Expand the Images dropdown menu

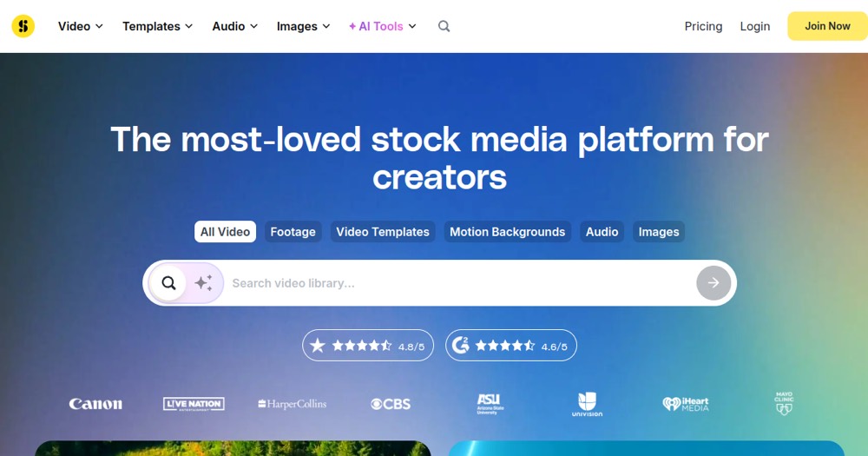303,26
